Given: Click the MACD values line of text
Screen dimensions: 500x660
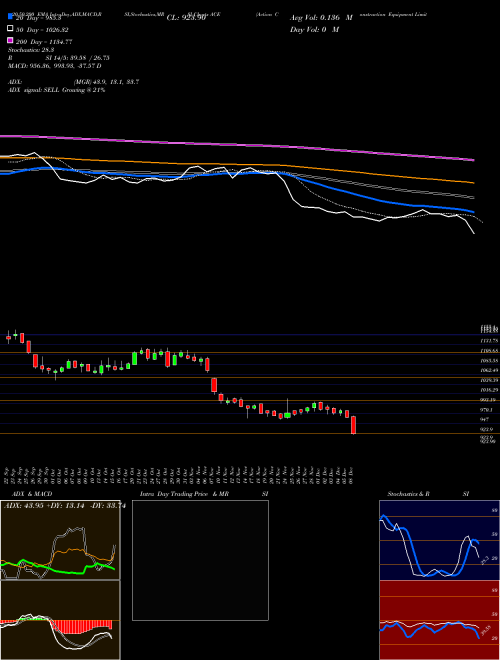Looking at the screenshot, I should point(55,66).
